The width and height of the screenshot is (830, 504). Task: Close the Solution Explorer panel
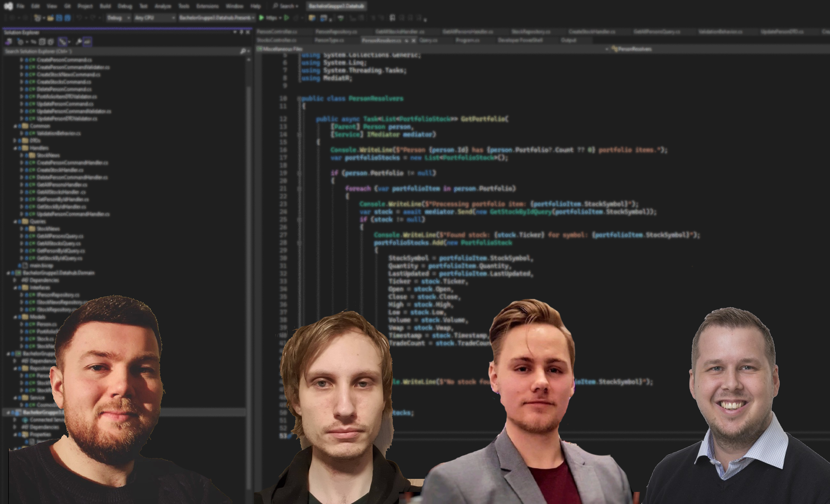click(x=248, y=32)
